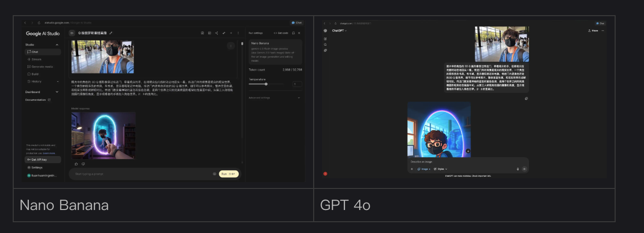Open the three-dot menu on the uploaded photo
The width and height of the screenshot is (644, 233).
click(x=230, y=46)
